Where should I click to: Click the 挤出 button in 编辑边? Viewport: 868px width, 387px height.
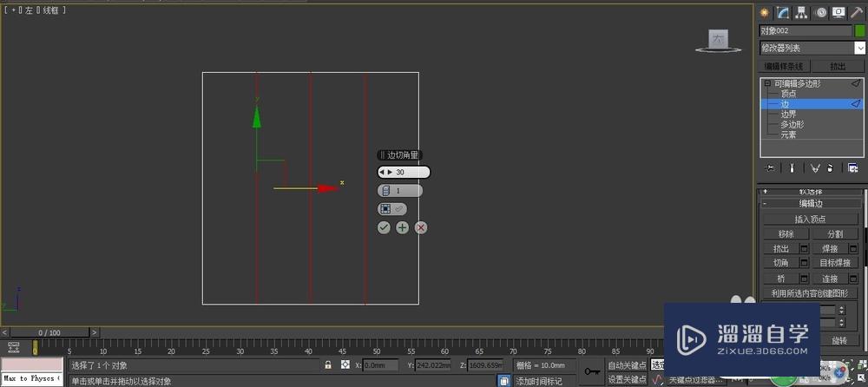(x=781, y=248)
